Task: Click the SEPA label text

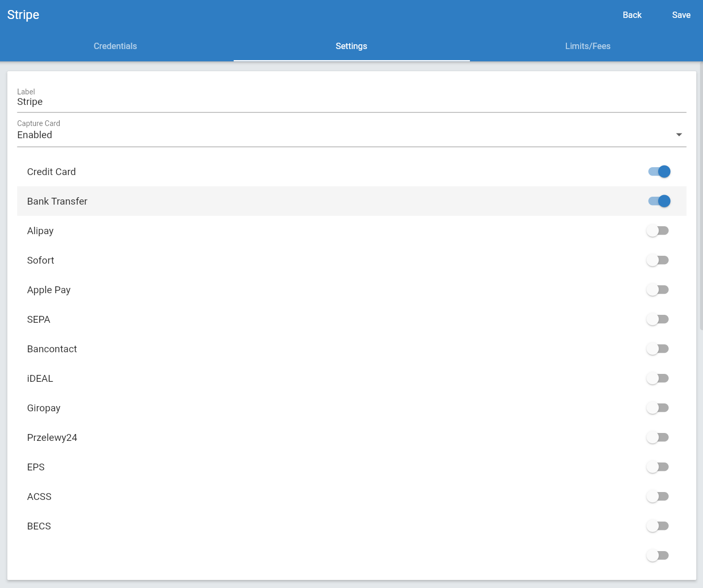Action: 39,319
